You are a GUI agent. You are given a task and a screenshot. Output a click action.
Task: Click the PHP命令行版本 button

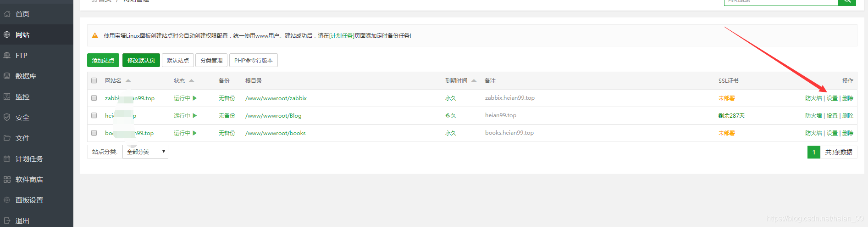coord(254,60)
